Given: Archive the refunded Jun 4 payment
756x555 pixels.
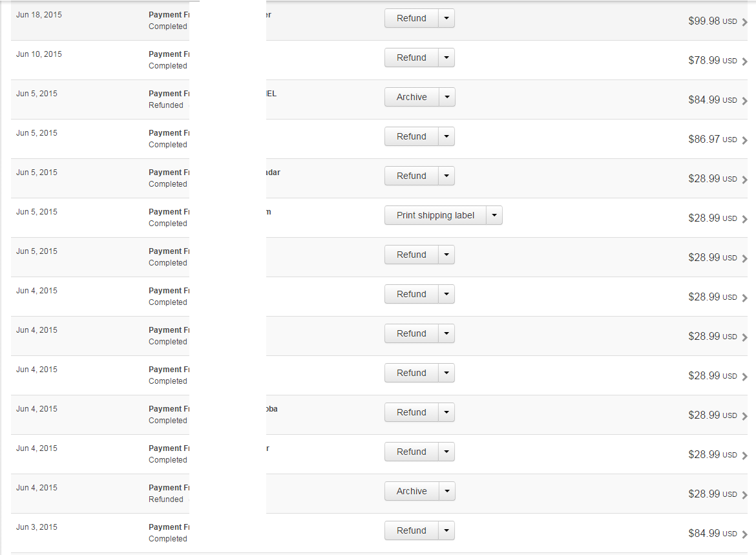Looking at the screenshot, I should 412,491.
